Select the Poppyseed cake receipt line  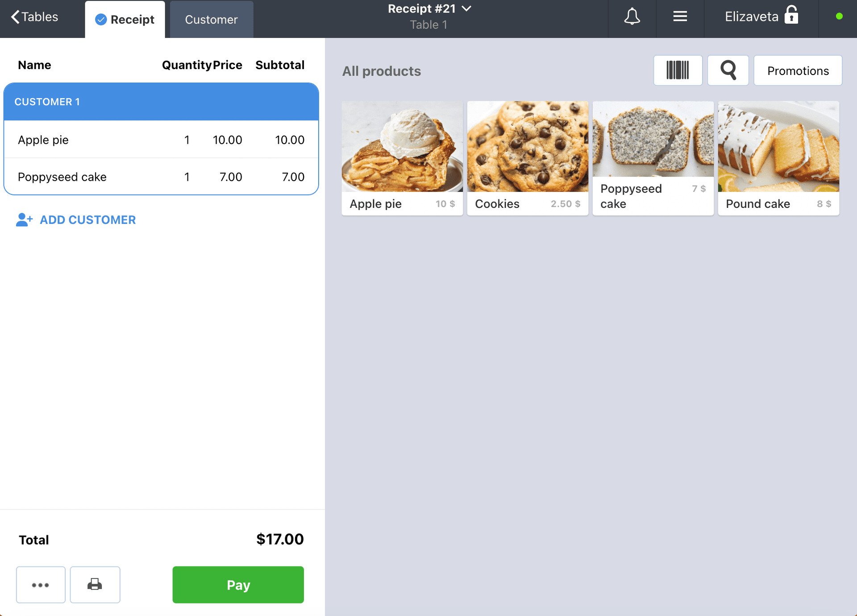161,177
